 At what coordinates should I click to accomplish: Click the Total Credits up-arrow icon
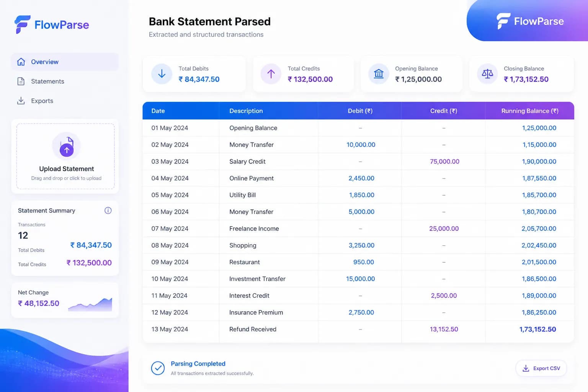click(271, 74)
